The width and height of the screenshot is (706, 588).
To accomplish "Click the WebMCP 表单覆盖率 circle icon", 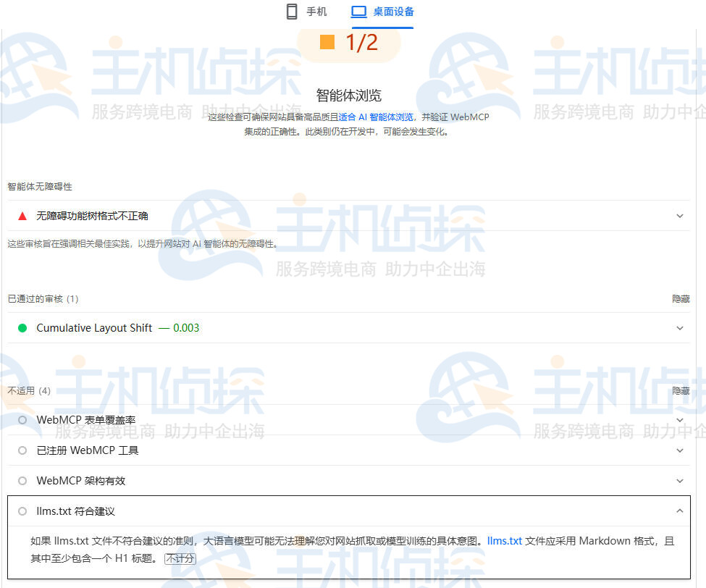I will tap(22, 419).
